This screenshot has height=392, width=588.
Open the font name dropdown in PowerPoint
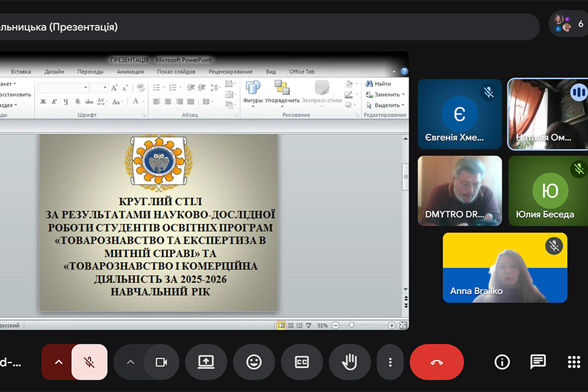click(x=86, y=88)
